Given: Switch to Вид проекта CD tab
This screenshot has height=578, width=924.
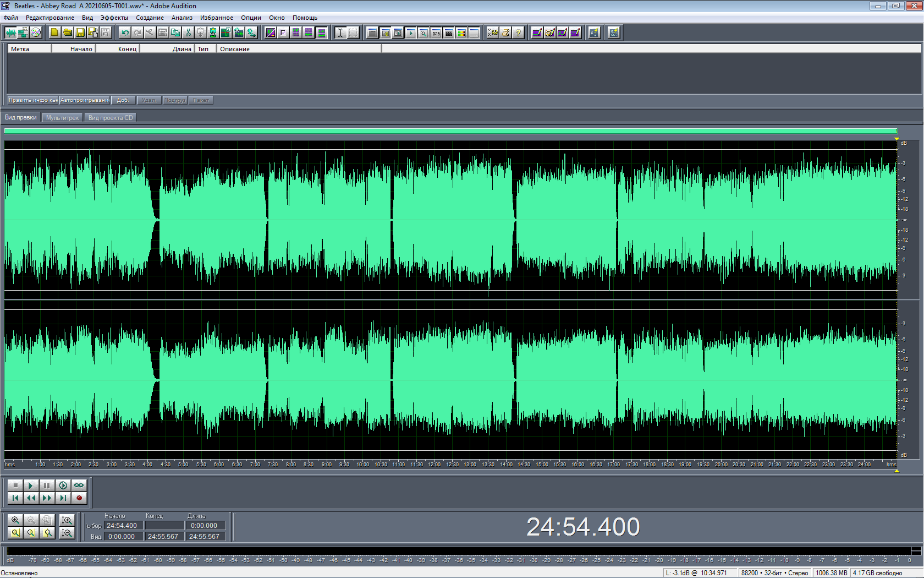Looking at the screenshot, I should [x=111, y=118].
